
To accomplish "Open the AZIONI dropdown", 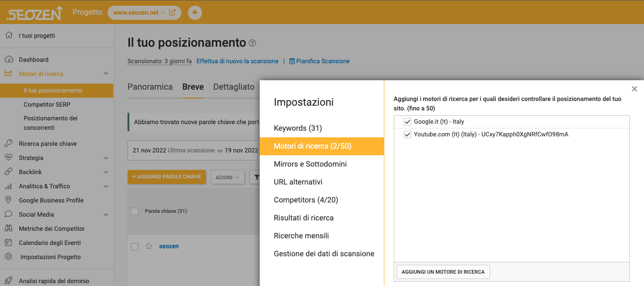I will pos(228,177).
